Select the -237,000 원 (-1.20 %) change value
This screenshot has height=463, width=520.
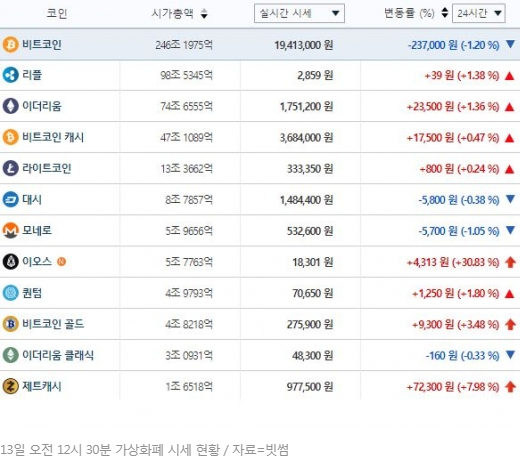tap(454, 45)
